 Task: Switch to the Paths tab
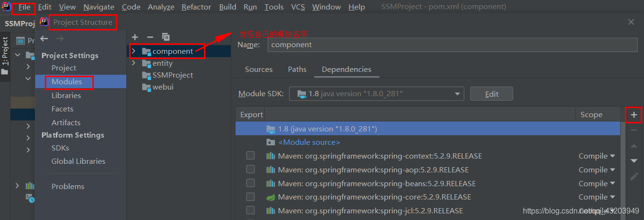click(x=297, y=70)
